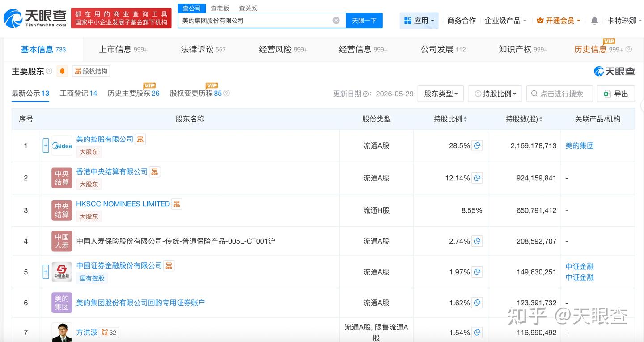Viewport: 644px width, 342px height.
Task: Switch to 历史主要股东 26 sub-tab
Action: (x=133, y=93)
